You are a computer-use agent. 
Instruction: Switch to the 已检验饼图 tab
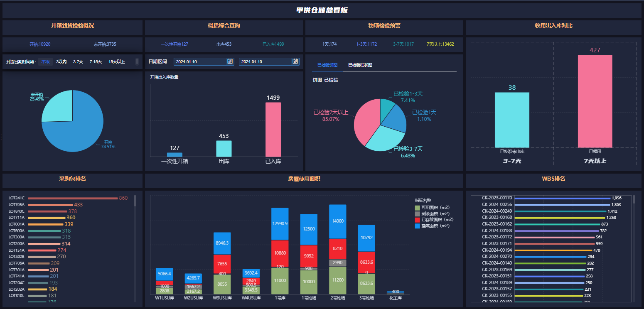327,65
